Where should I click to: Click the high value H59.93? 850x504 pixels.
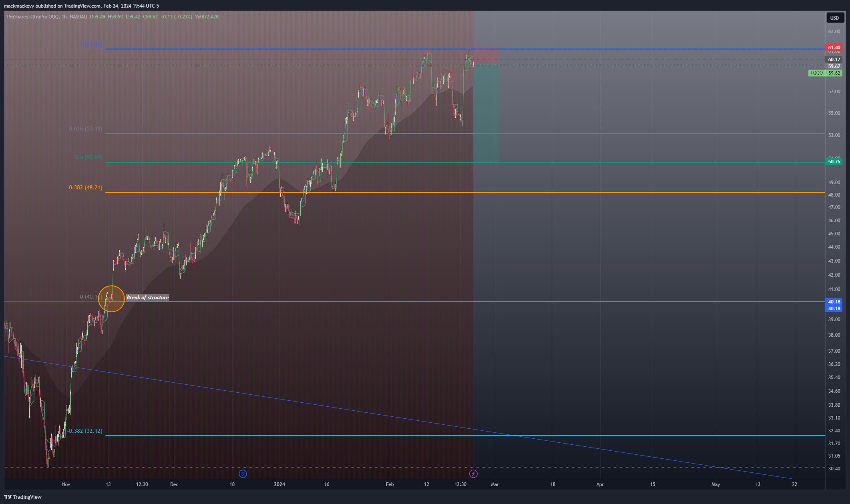115,17
